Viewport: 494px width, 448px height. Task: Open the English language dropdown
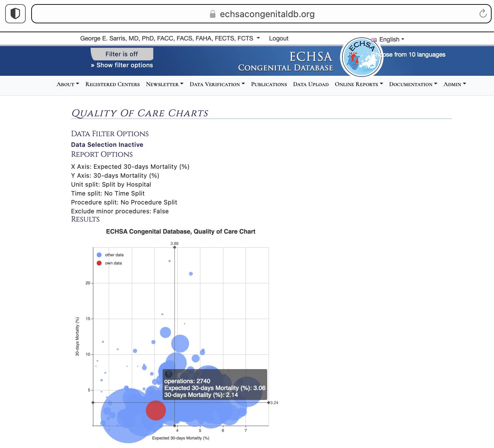pos(391,39)
